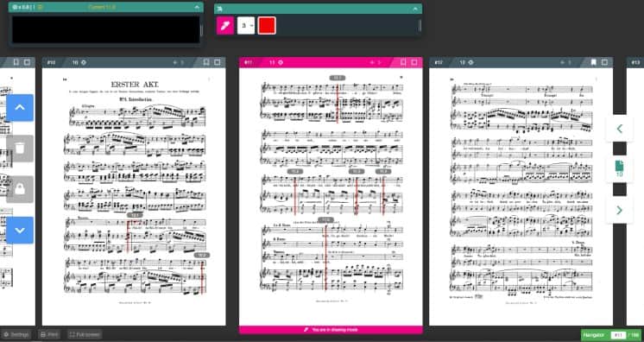This screenshot has width=644, height=342.
Task: Open Settings in the bottom bar
Action: click(x=16, y=334)
